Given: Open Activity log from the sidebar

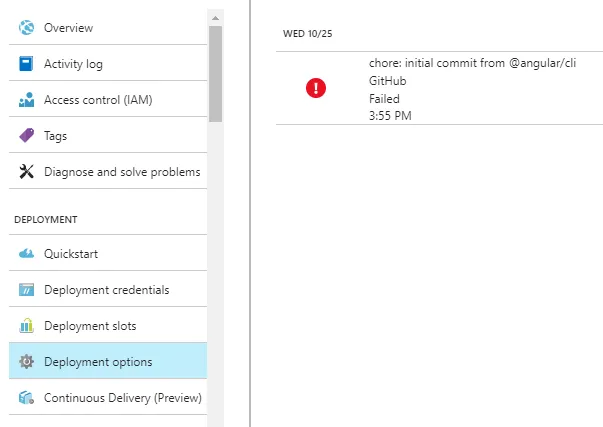Looking at the screenshot, I should pyautogui.click(x=73, y=64).
